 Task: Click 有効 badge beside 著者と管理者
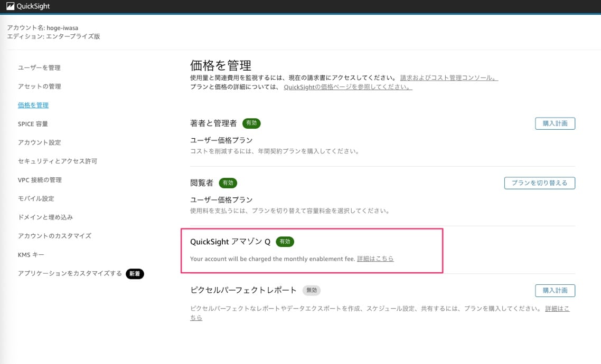[251, 123]
